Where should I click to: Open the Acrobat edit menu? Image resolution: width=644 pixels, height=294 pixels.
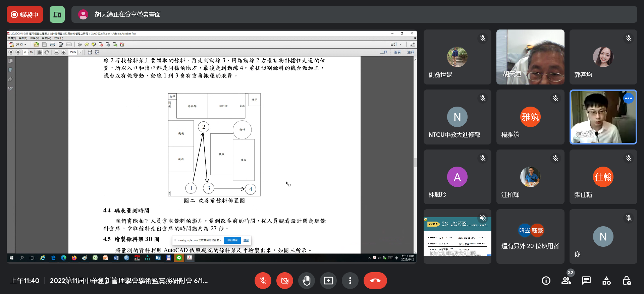pos(23,38)
